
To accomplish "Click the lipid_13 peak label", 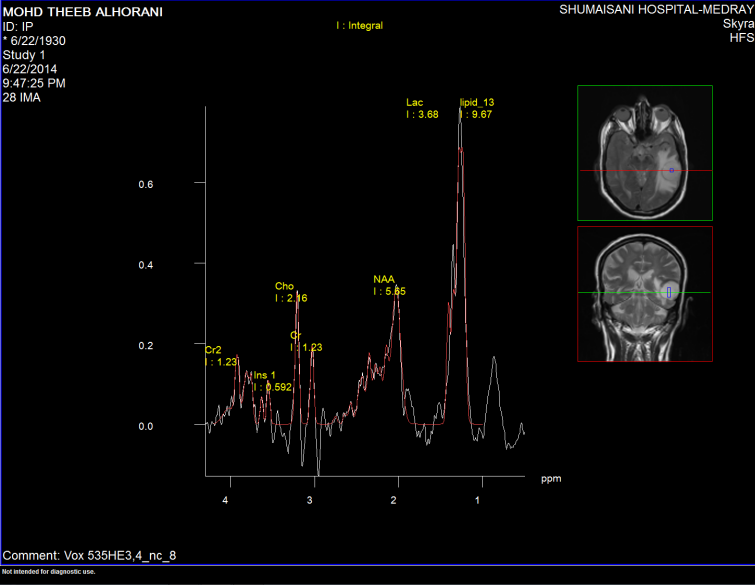I will coord(475,102).
